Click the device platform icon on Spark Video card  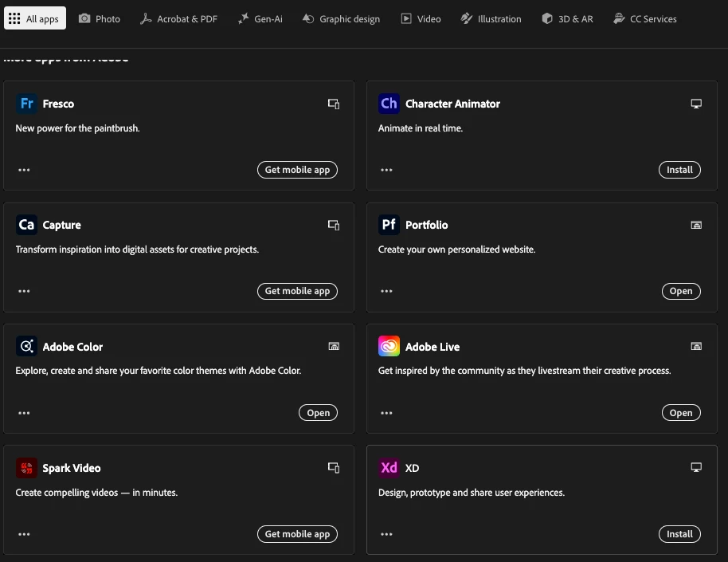point(334,468)
